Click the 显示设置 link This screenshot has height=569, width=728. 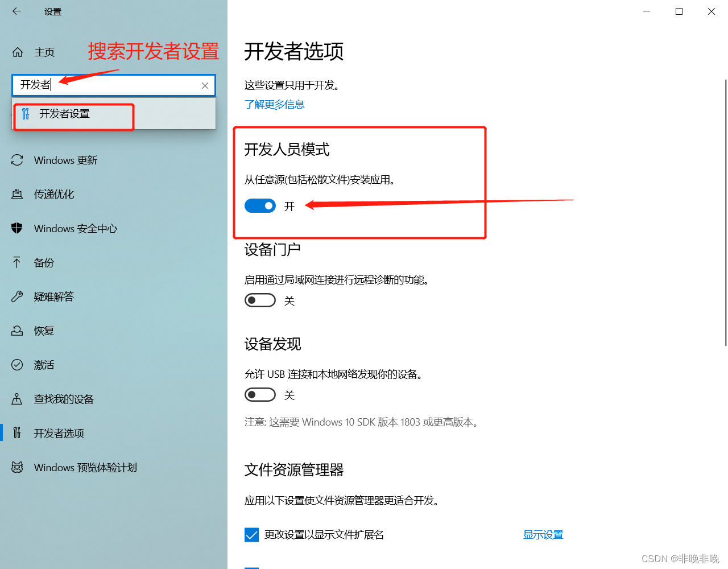tap(543, 535)
